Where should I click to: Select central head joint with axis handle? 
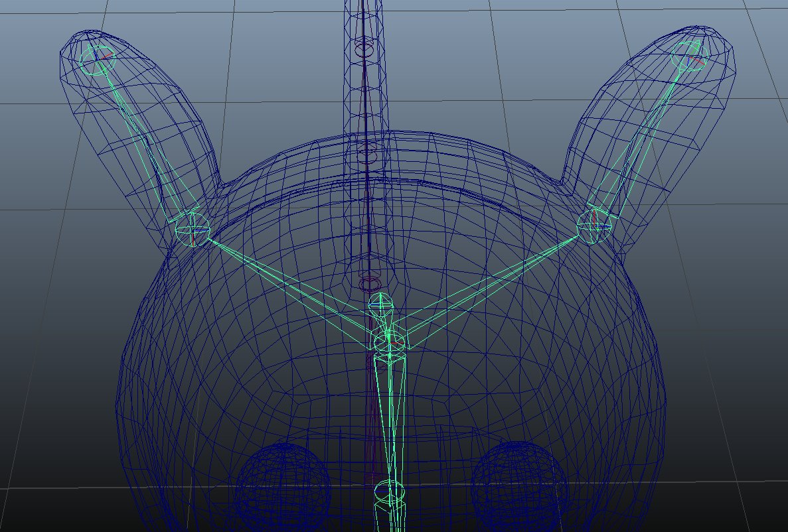389,342
